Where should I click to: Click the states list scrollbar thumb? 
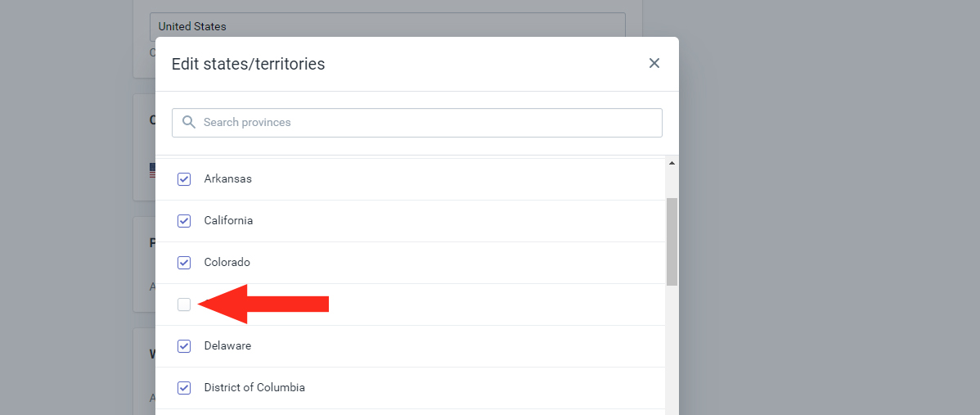(672, 241)
